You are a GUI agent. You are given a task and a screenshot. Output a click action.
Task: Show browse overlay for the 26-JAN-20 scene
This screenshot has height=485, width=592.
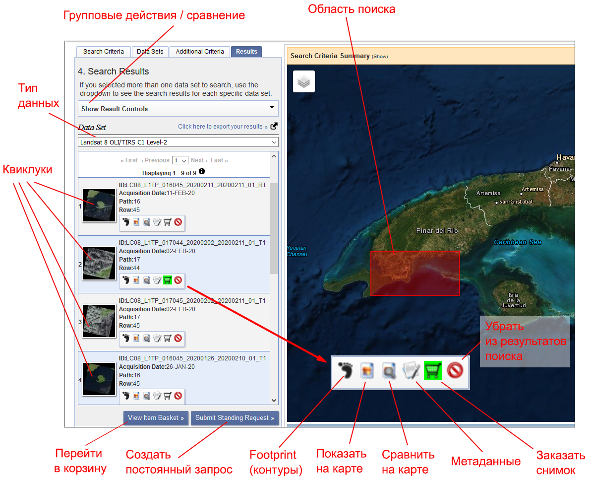[136, 396]
